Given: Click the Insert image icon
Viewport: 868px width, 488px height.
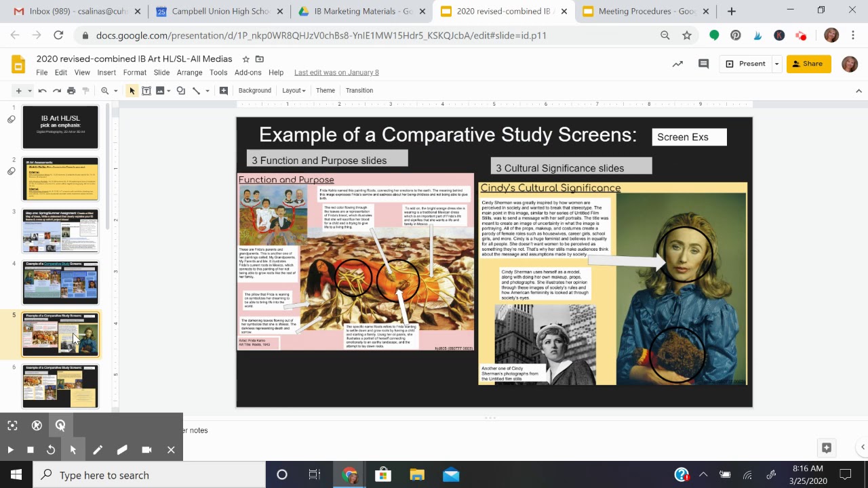Looking at the screenshot, I should click(160, 91).
